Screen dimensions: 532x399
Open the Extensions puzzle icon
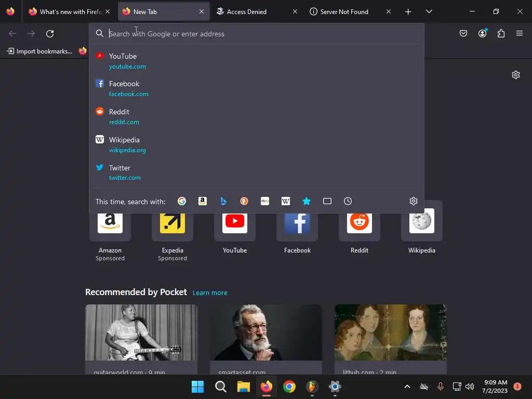pyautogui.click(x=501, y=33)
